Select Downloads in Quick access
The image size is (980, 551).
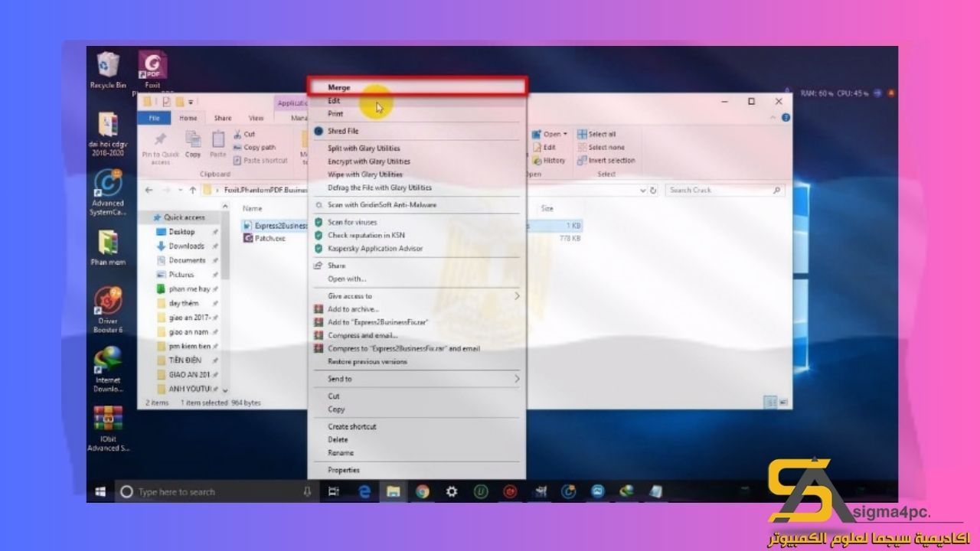[187, 246]
